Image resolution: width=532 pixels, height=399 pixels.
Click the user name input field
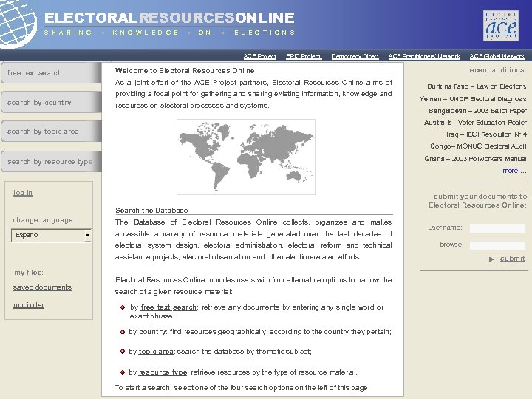pyautogui.click(x=497, y=228)
